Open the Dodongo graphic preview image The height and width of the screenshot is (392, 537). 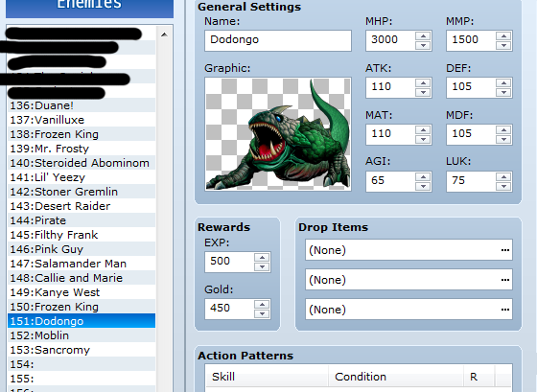pos(278,134)
